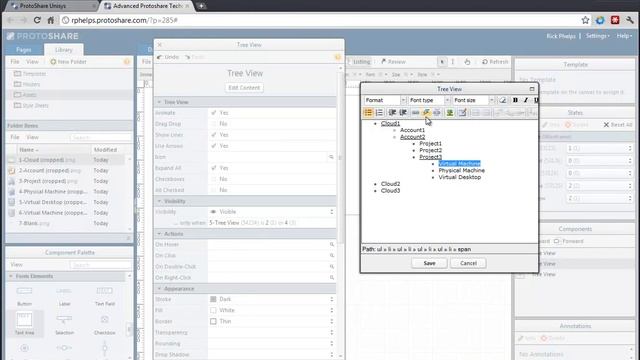
Task: Toggle the Show Lines checkbox
Action: 213,135
